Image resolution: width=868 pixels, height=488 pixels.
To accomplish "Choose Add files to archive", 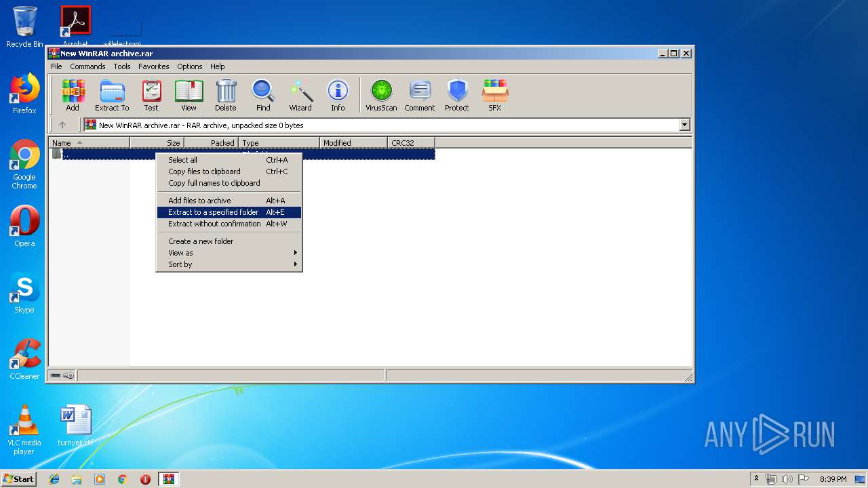I will tap(229, 201).
